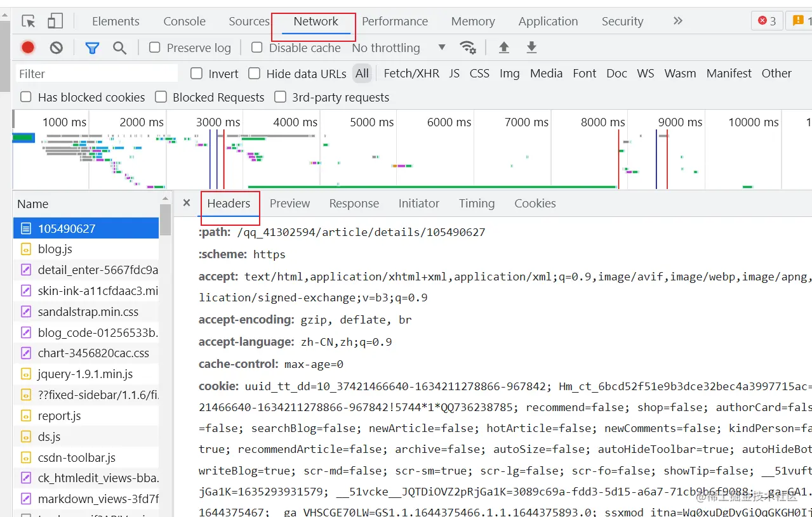
Task: Check the Blocked Requests checkbox
Action: (x=161, y=97)
